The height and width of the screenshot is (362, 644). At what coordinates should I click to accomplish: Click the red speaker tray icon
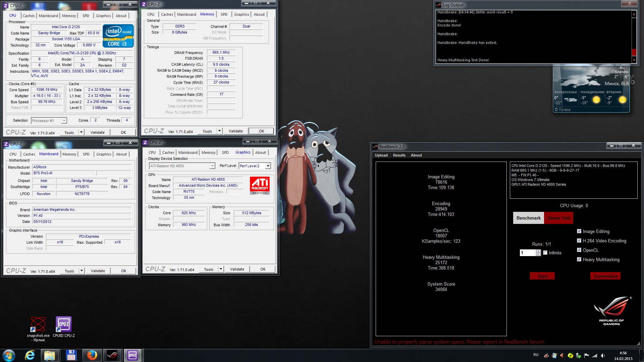[x=562, y=356]
